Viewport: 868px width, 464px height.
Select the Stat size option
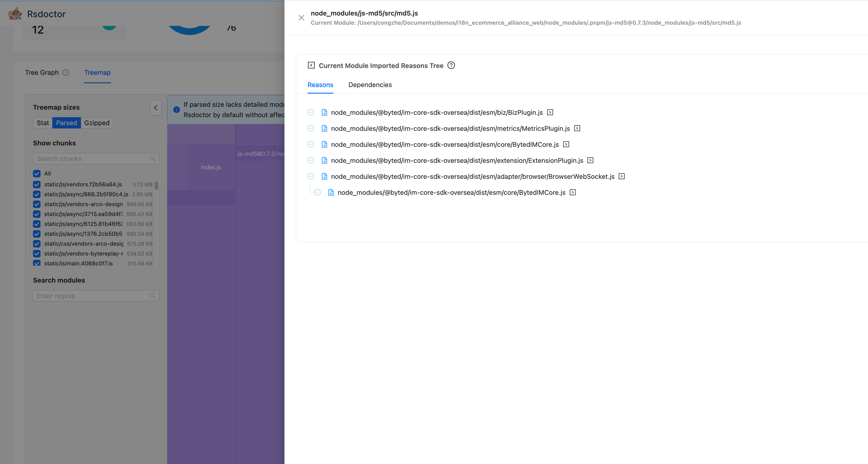tap(43, 123)
